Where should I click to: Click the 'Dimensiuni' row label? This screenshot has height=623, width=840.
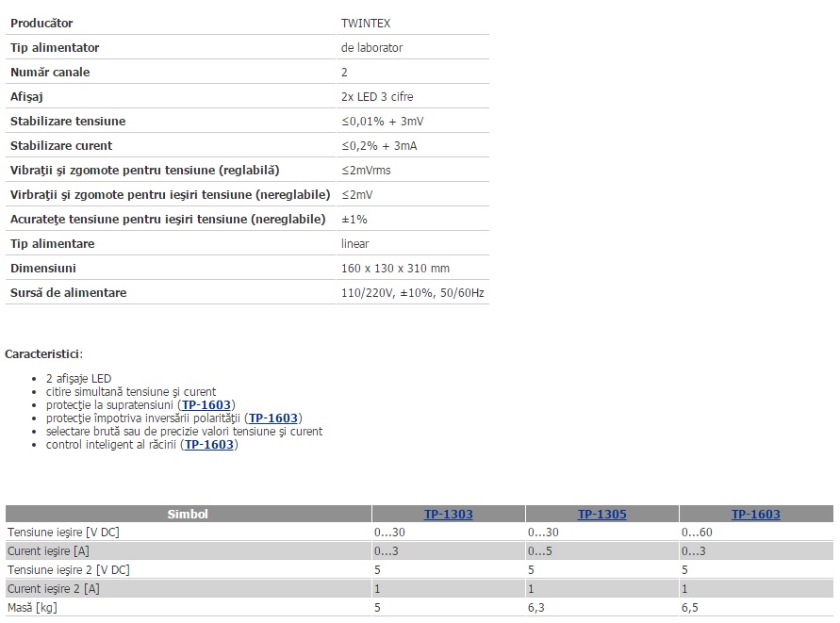(42, 269)
